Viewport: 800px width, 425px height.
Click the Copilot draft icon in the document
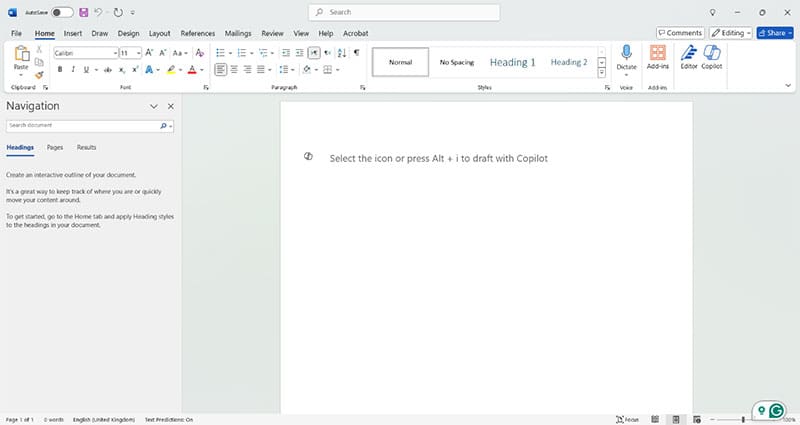pos(308,156)
